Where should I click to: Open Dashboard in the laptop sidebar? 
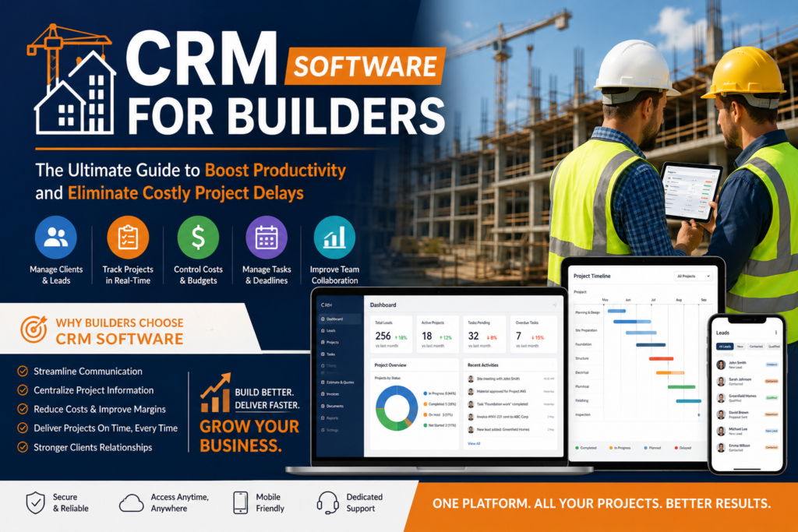pos(340,319)
